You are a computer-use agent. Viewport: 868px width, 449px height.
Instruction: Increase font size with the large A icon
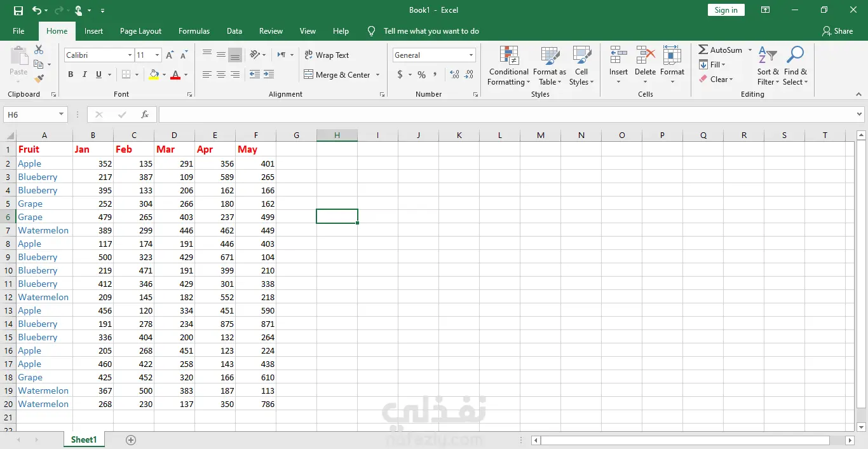(x=170, y=55)
